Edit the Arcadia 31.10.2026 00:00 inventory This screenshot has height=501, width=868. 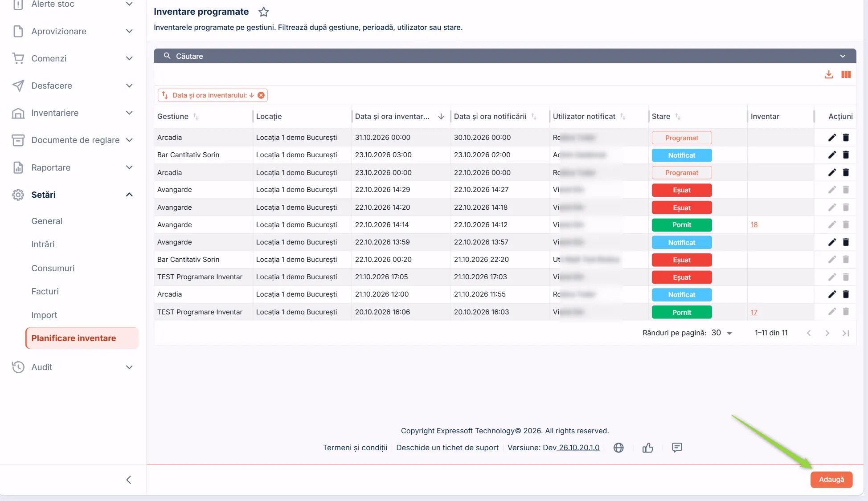[832, 138]
